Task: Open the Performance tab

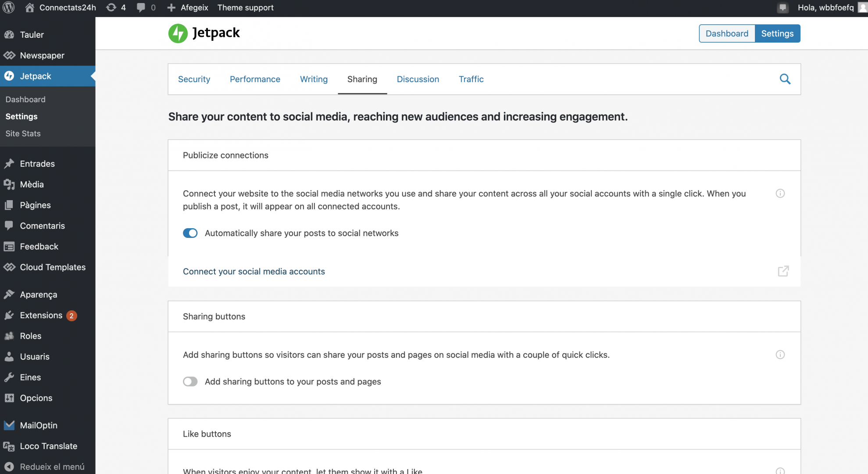Action: coord(255,79)
